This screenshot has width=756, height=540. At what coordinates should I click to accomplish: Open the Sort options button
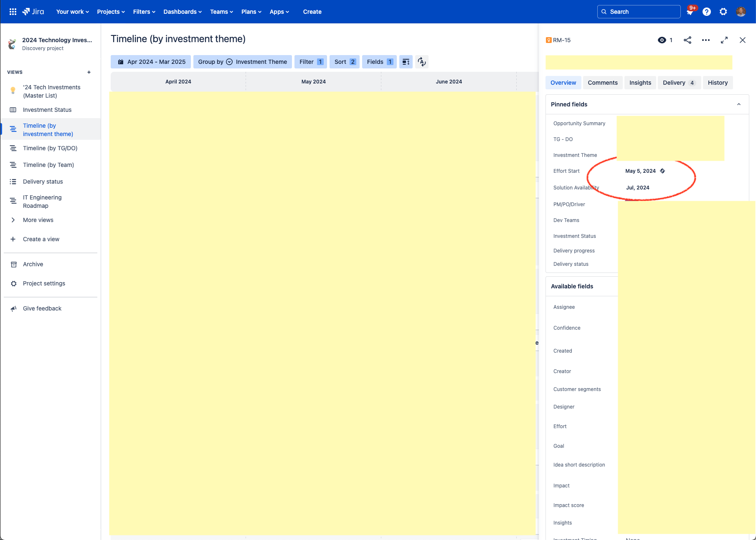345,62
